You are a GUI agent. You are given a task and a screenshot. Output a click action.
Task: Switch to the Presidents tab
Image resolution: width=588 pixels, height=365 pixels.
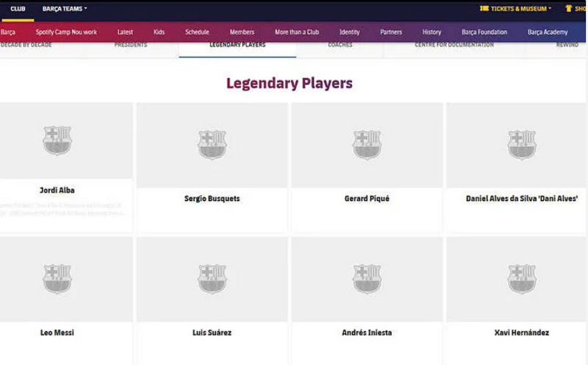pyautogui.click(x=131, y=45)
